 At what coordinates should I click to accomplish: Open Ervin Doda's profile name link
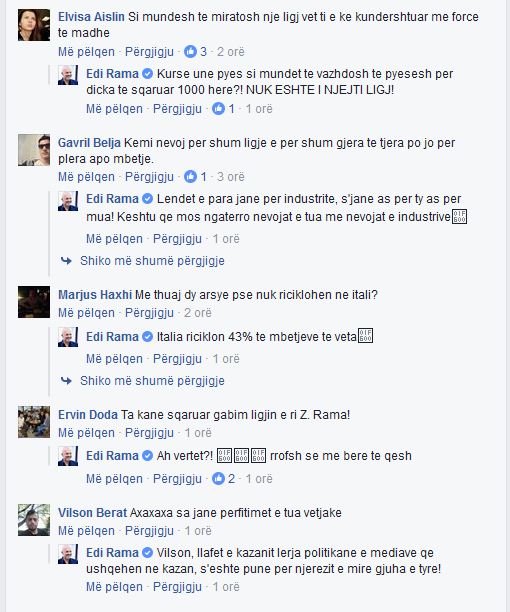coord(88,415)
